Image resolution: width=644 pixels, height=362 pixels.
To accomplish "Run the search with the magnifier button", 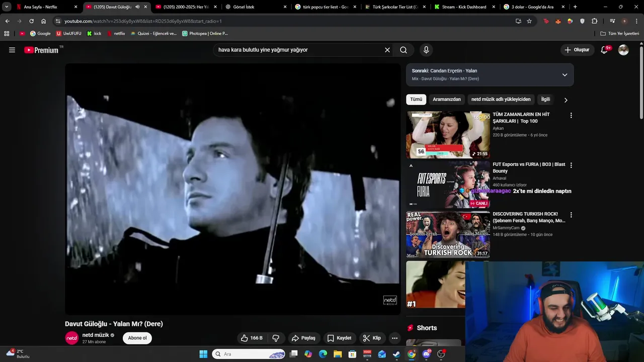I will tap(404, 50).
